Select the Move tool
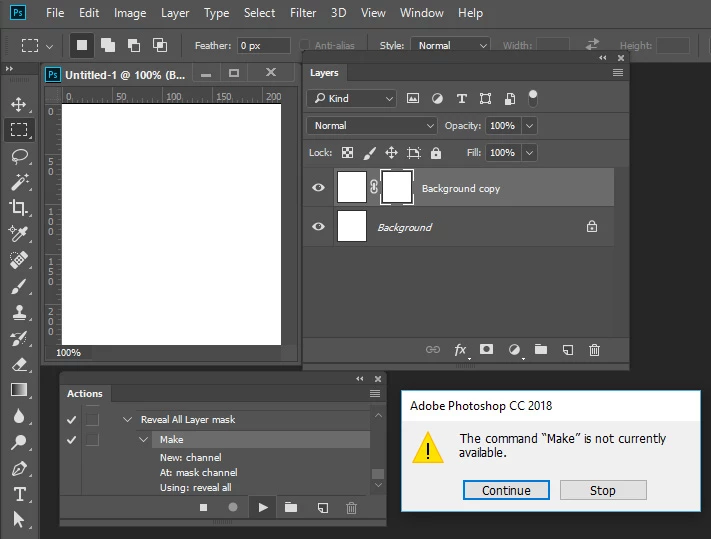 (x=19, y=104)
